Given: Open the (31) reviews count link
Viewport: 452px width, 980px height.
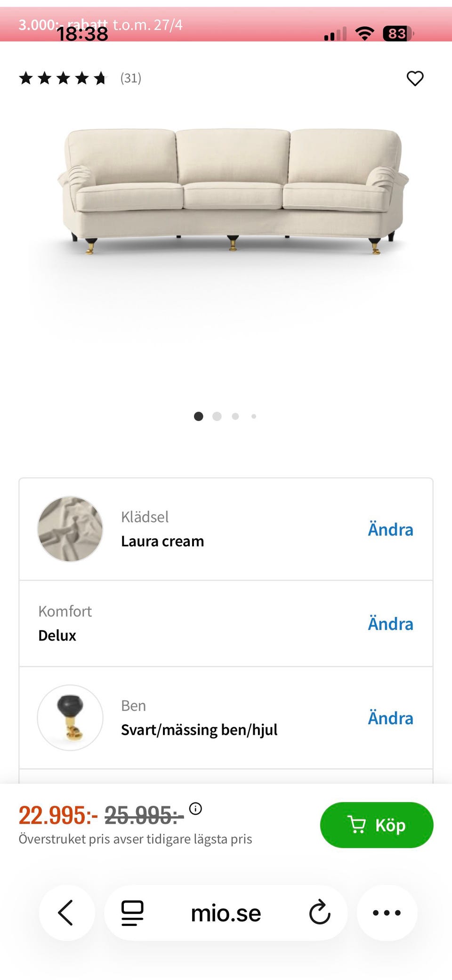Looking at the screenshot, I should pyautogui.click(x=131, y=78).
